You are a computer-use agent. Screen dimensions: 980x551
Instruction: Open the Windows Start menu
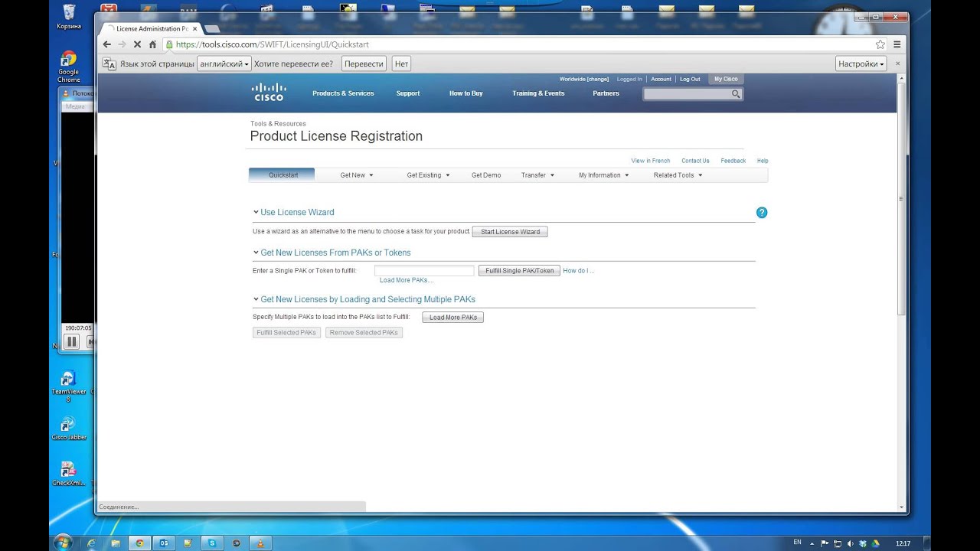coord(63,543)
